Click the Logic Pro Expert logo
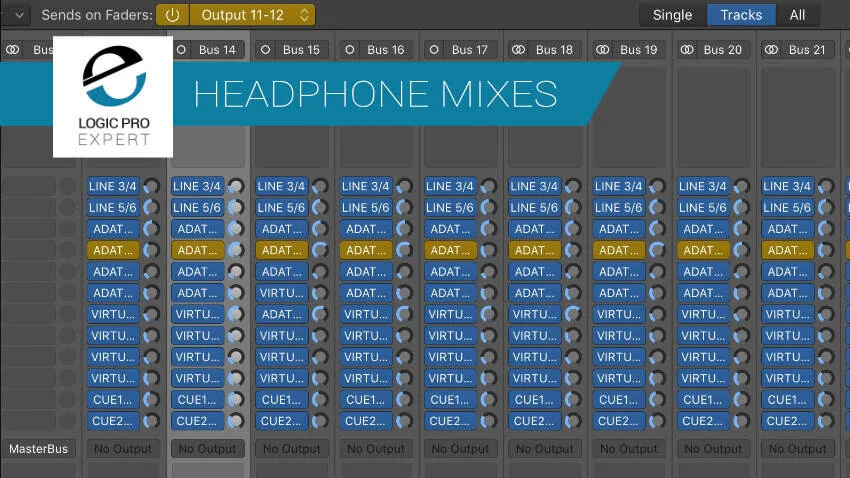850x478 pixels. pos(113,97)
